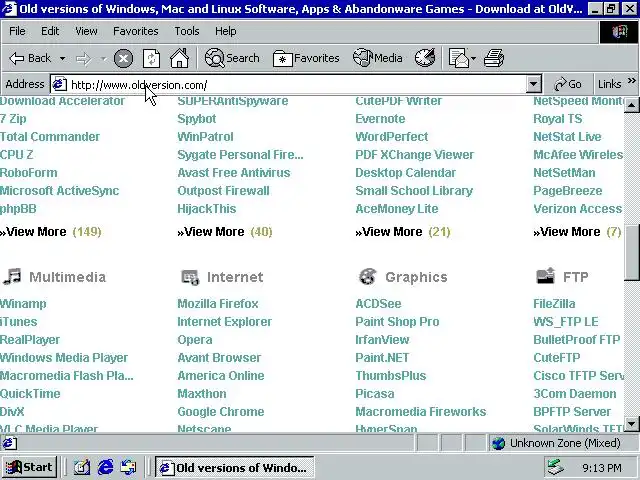Click the Links toolbar label
Viewport: 640px width, 480px height.
tap(609, 84)
